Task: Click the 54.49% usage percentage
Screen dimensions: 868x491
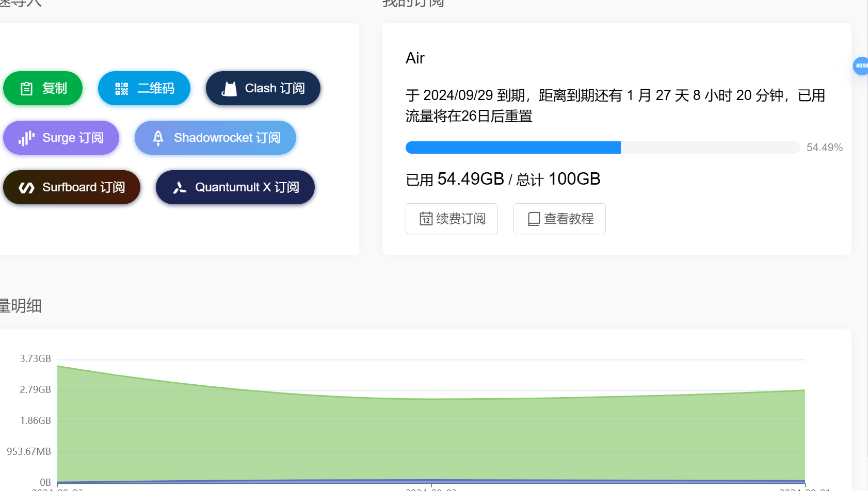Action: [825, 148]
